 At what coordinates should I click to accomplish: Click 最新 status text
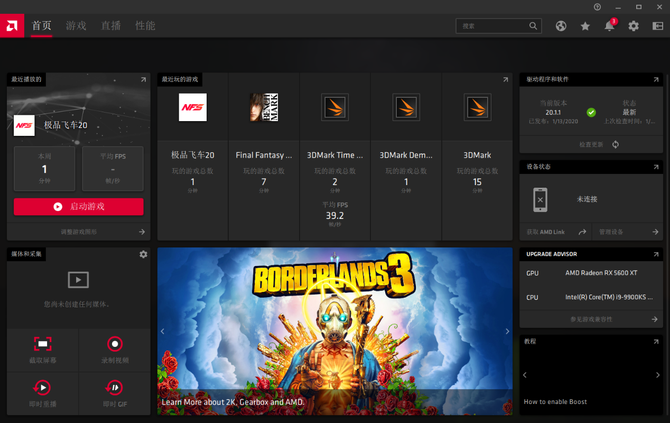coord(629,112)
